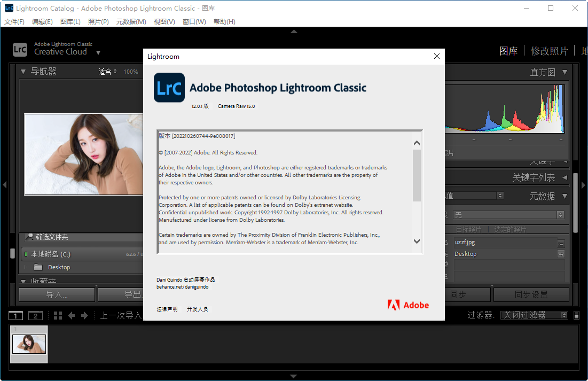The height and width of the screenshot is (381, 588).
Task: Select main window 1 display button
Action: [15, 316]
